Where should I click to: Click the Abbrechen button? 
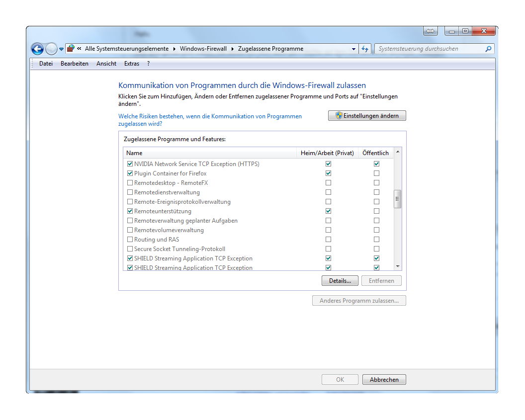(x=384, y=380)
